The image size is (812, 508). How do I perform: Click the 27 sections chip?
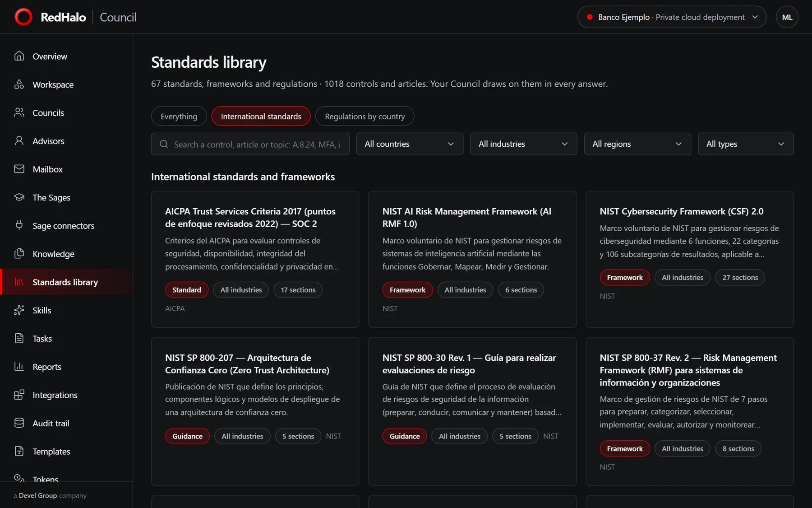click(740, 277)
